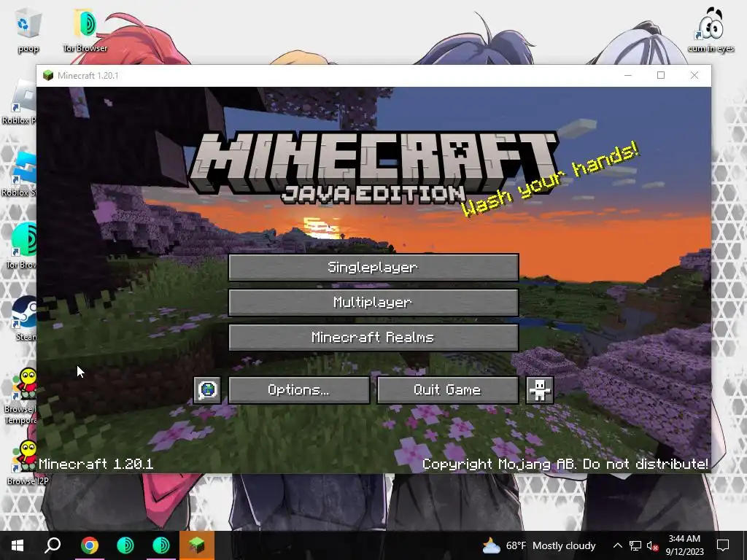The height and width of the screenshot is (560, 747).
Task: Expand hidden system tray icons
Action: (617, 545)
